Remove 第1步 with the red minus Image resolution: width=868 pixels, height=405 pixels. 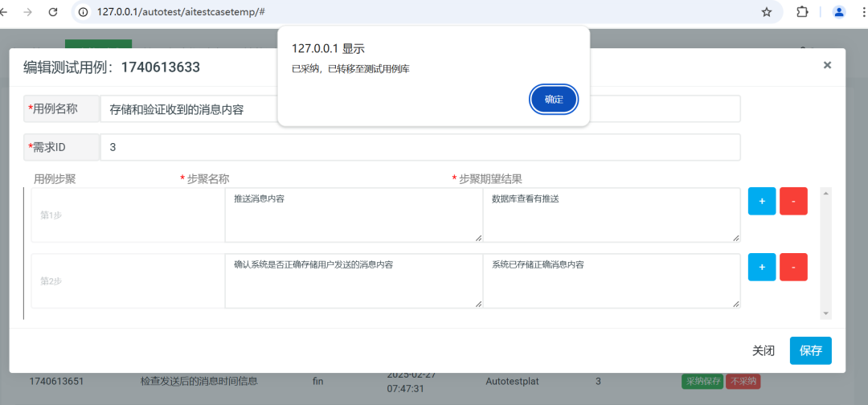793,201
